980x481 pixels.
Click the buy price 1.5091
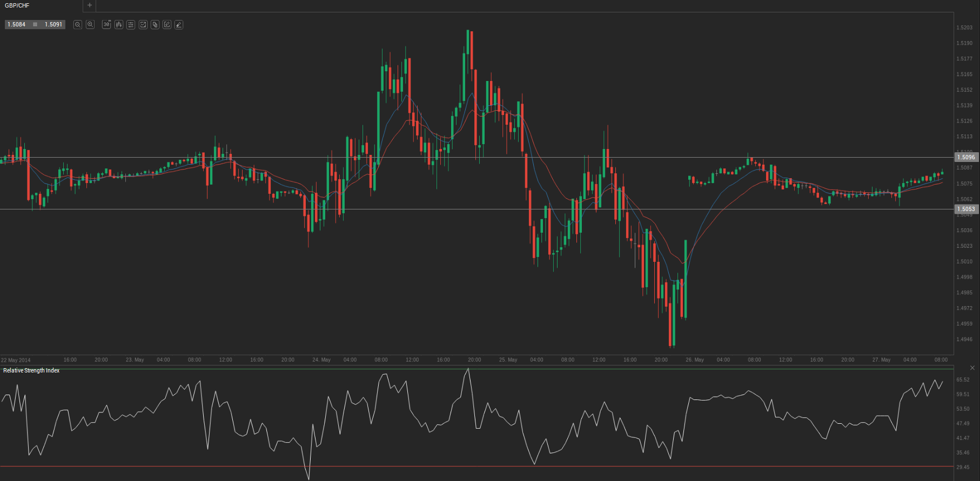coord(53,25)
